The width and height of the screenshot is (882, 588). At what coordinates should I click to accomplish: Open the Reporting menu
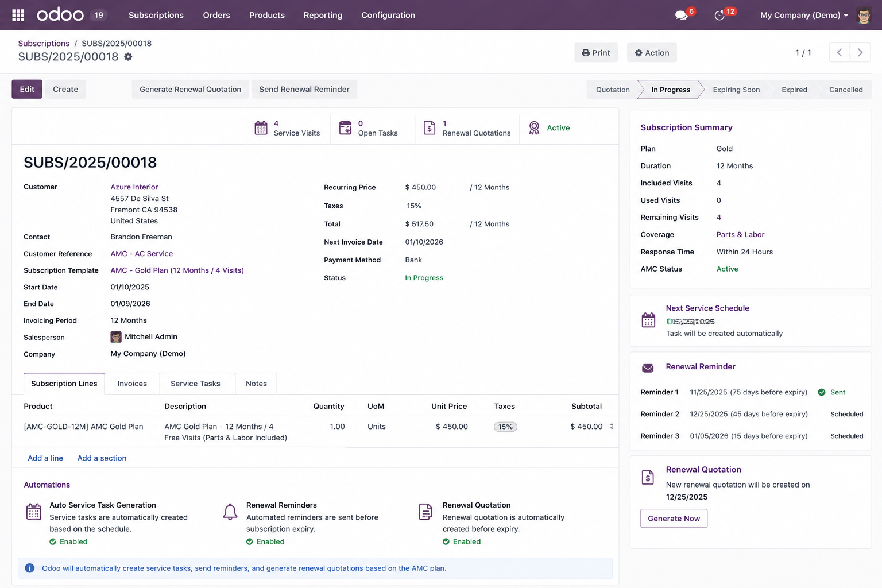323,15
